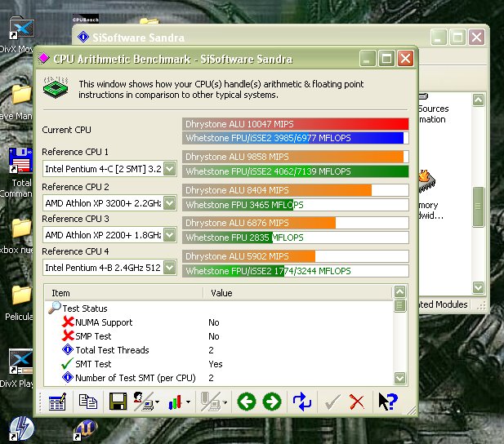Click the CPU chip icon in description
The height and width of the screenshot is (444, 504).
click(x=56, y=87)
